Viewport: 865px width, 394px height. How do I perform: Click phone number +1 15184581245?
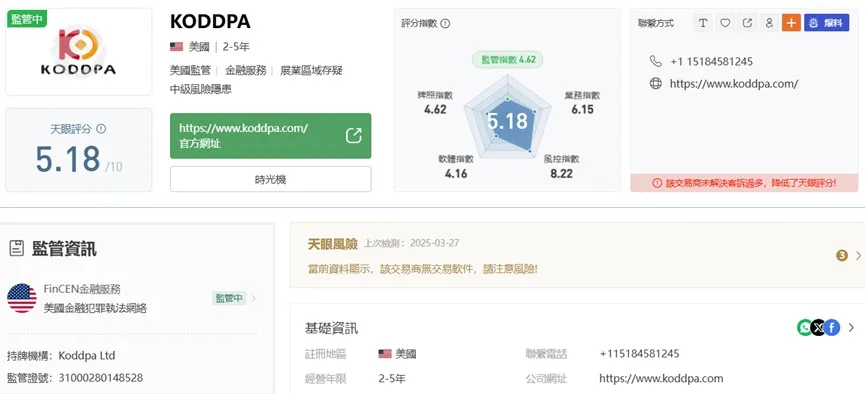(712, 61)
